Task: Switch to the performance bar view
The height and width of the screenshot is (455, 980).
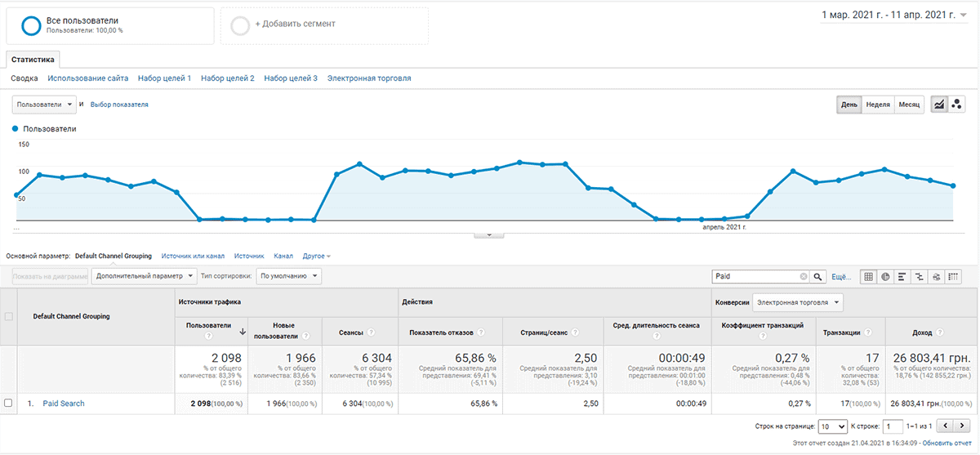Action: click(x=902, y=277)
